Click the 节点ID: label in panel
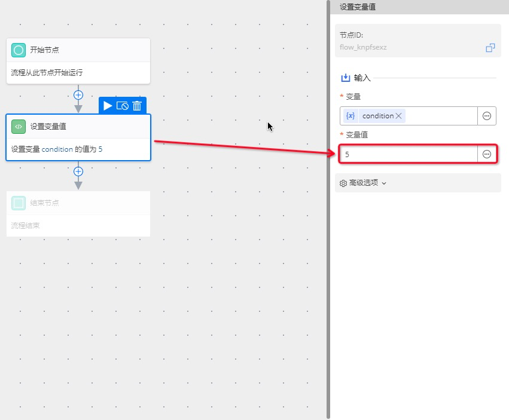Screen dimensions: 509x420 351,35
